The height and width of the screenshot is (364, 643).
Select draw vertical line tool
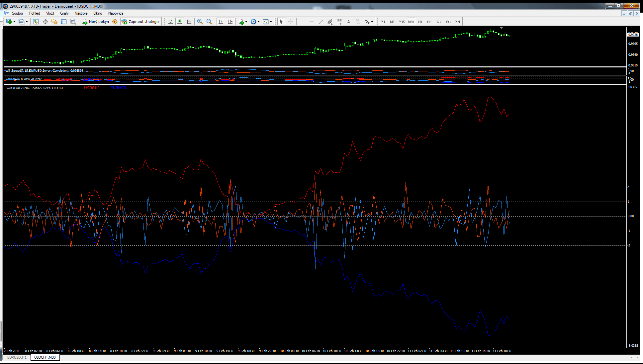coord(302,22)
